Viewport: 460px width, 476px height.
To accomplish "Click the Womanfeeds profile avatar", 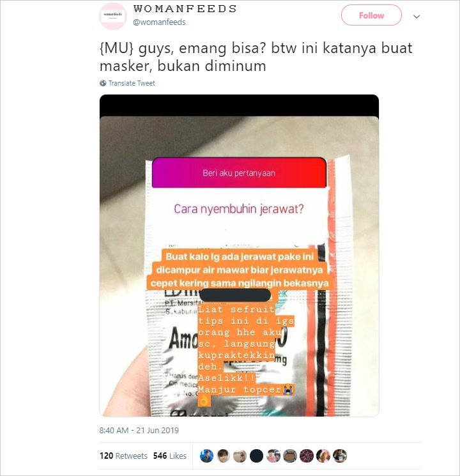I will (113, 16).
